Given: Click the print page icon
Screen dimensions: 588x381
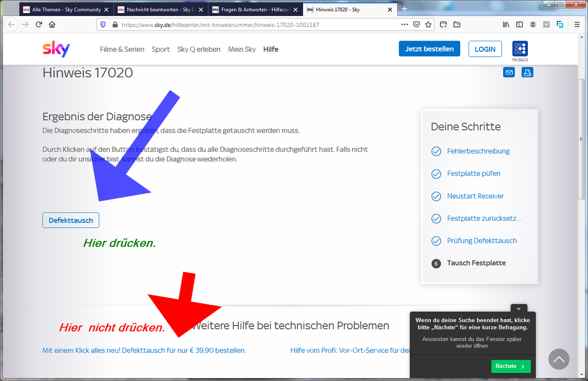Looking at the screenshot, I should 527,72.
